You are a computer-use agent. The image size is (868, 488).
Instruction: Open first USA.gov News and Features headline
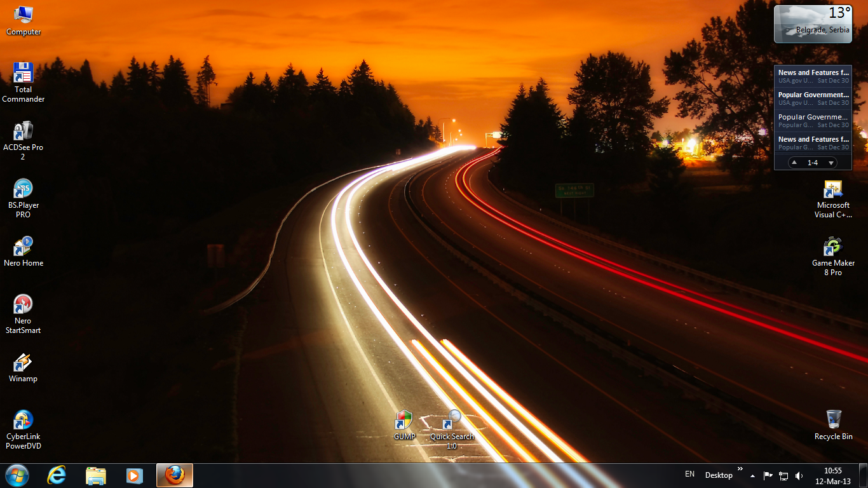[813, 76]
